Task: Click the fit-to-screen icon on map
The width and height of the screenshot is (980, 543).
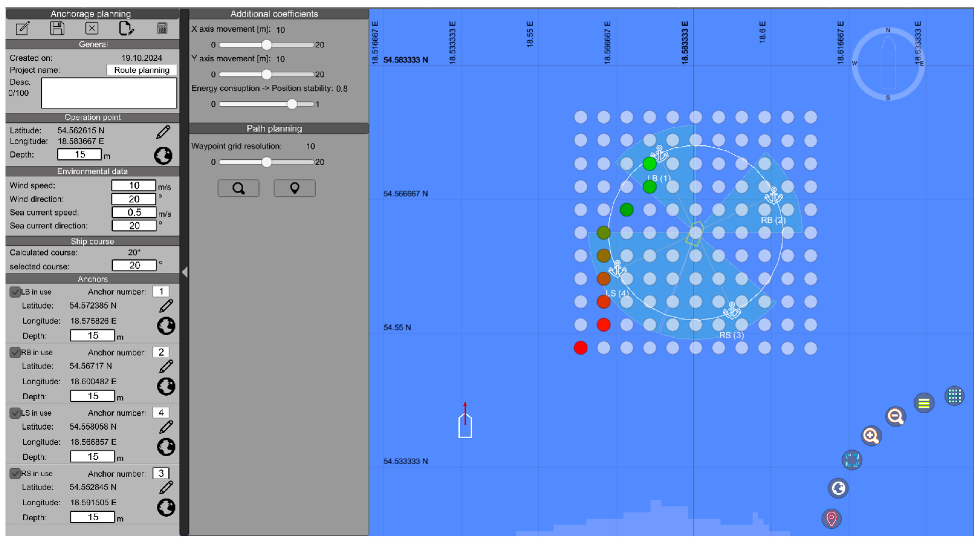Action: coord(852,460)
